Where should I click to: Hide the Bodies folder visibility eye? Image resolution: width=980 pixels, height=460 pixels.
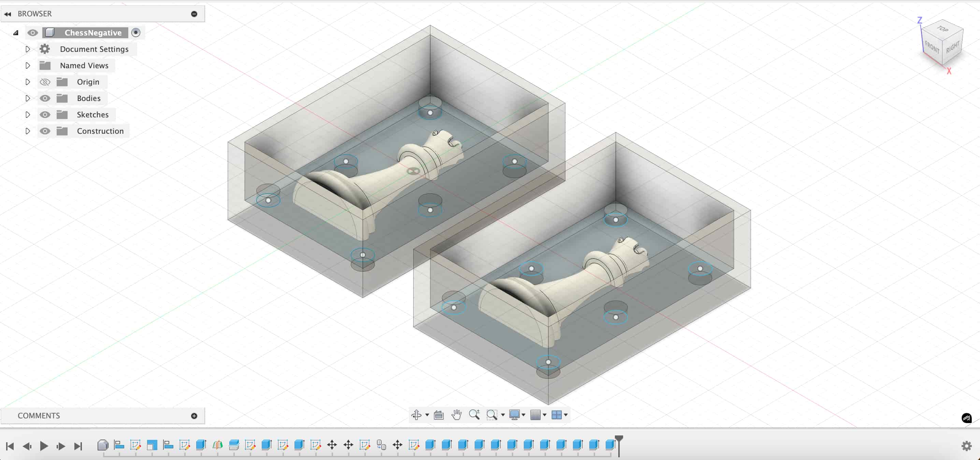[x=45, y=98]
